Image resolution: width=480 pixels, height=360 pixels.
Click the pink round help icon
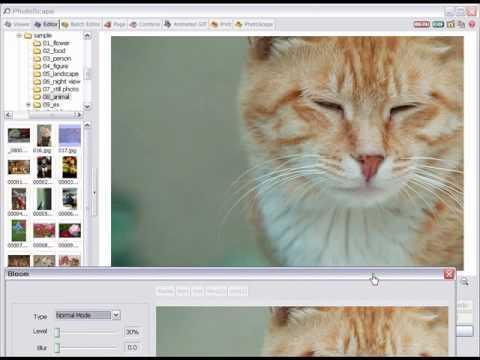pyautogui.click(x=472, y=24)
